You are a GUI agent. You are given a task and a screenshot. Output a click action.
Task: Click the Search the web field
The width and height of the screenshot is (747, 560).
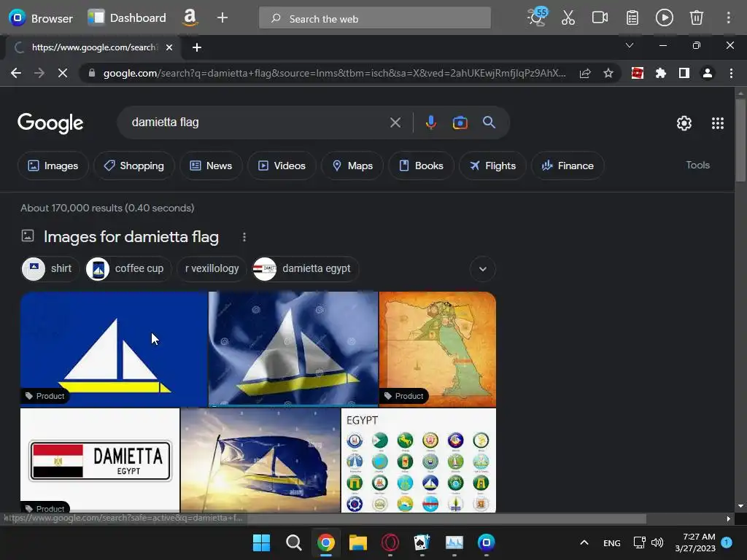(375, 18)
